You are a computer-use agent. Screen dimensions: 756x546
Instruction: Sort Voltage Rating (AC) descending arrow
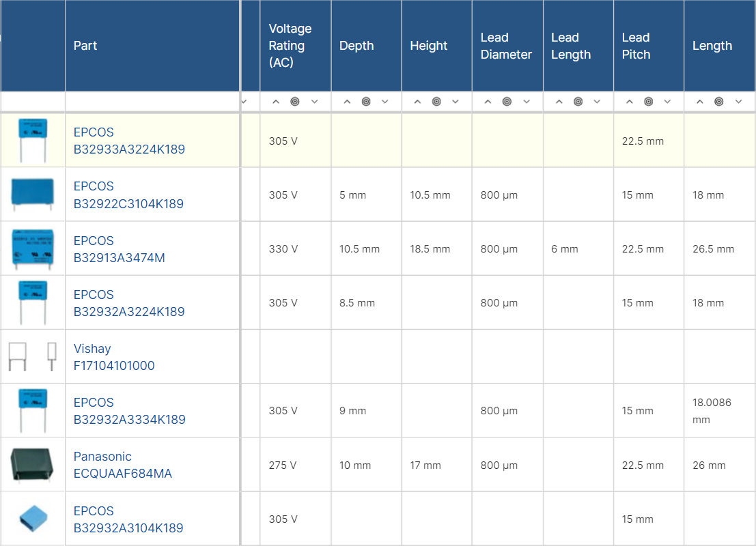[314, 102]
